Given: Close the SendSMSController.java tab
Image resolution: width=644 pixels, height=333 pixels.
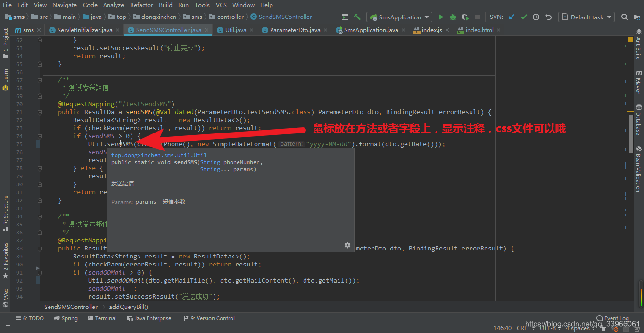Looking at the screenshot, I should click(x=206, y=30).
